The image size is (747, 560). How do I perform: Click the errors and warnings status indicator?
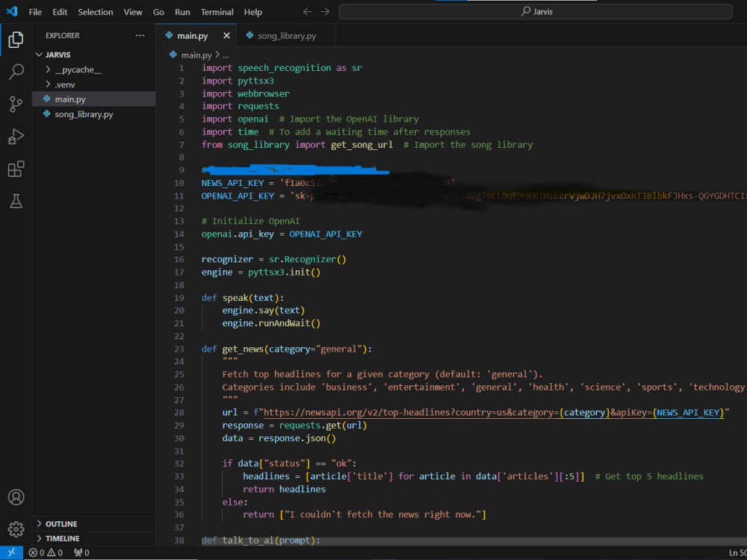click(x=46, y=553)
